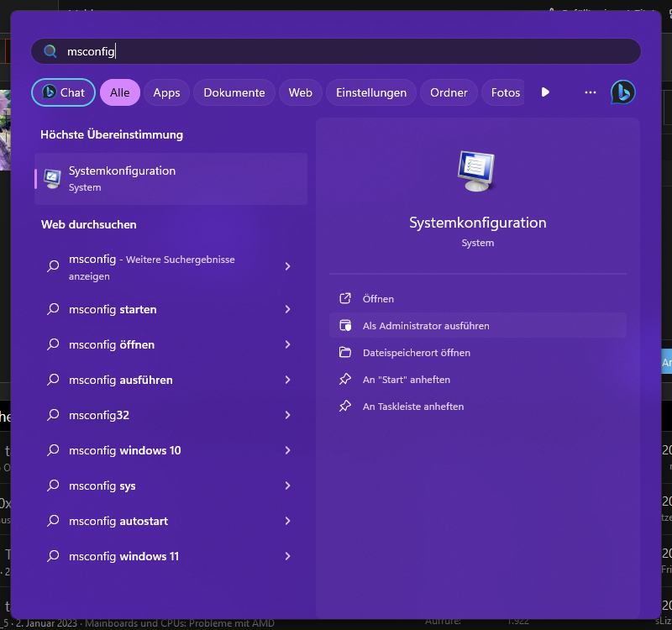Switch to the Web filter tab
This screenshot has height=630, width=672.
pyautogui.click(x=301, y=92)
